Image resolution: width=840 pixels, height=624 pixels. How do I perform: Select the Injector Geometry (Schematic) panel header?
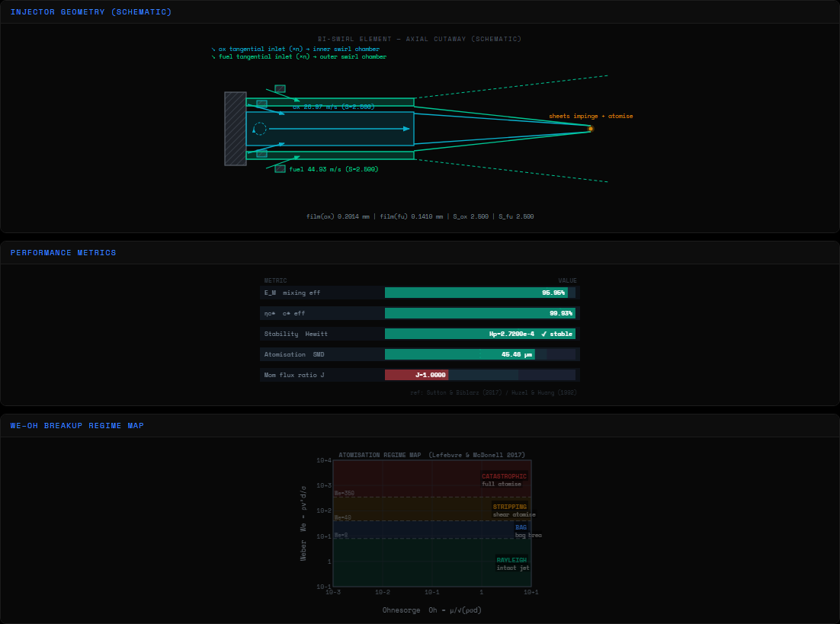[x=420, y=11]
